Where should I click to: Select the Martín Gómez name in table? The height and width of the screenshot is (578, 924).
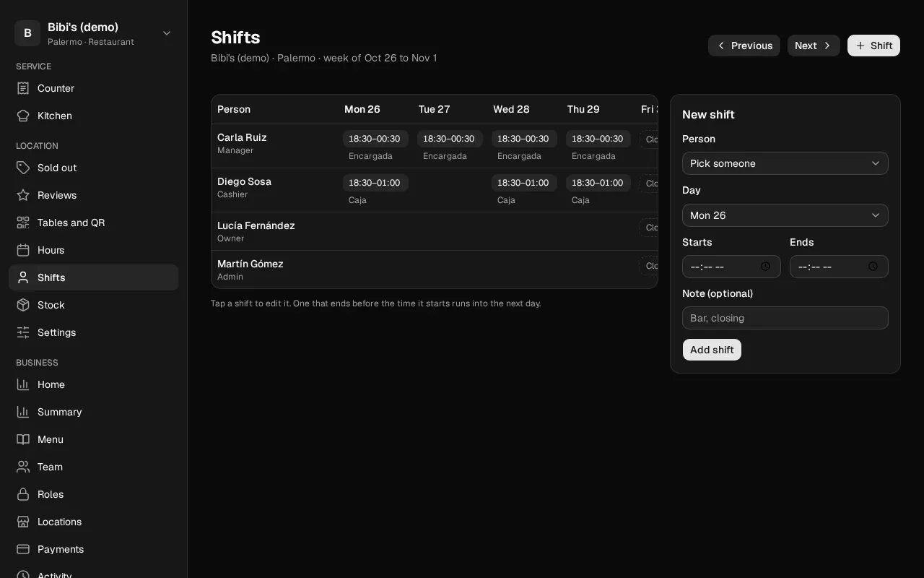[x=250, y=264]
